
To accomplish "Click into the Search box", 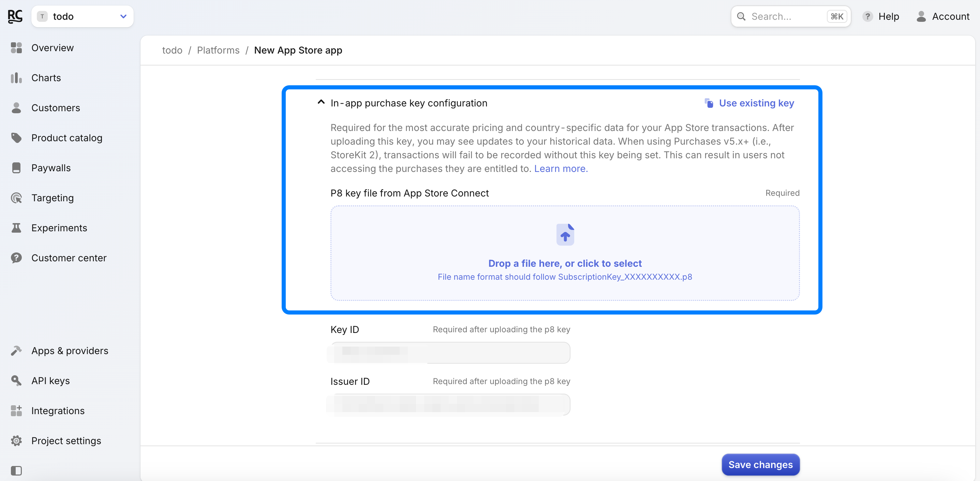I will coord(786,16).
